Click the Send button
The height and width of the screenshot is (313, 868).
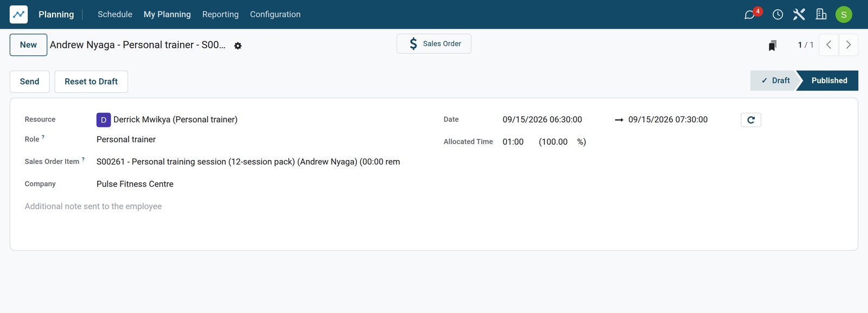(30, 81)
